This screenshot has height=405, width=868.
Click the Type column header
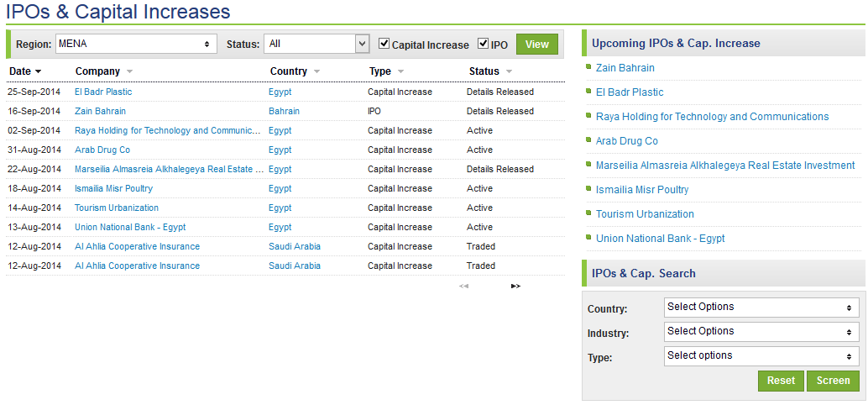(380, 71)
